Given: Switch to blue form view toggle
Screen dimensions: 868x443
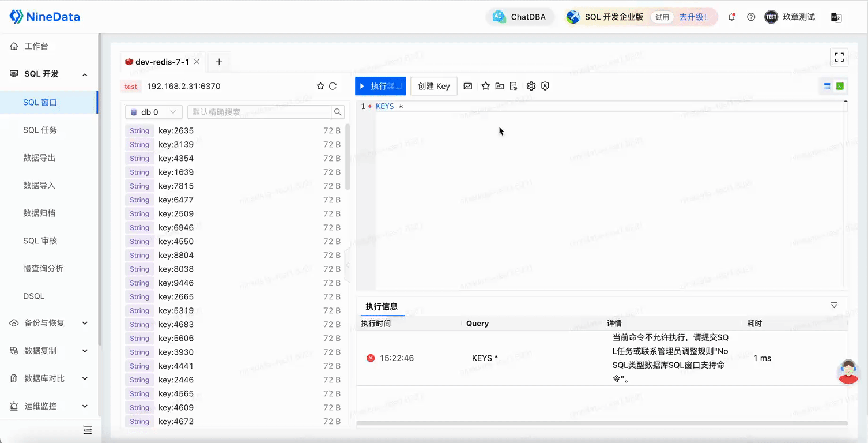Looking at the screenshot, I should 827,86.
